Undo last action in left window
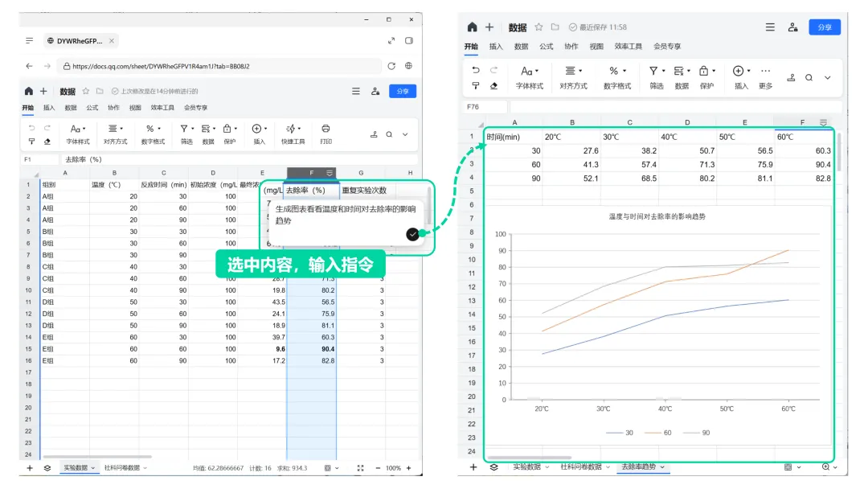The height and width of the screenshot is (489, 868). coord(31,129)
